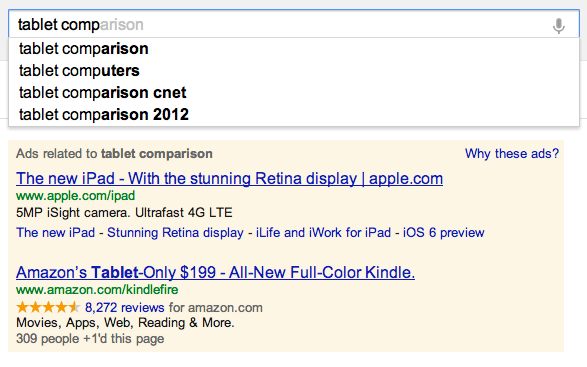The width and height of the screenshot is (587, 367).
Task: Open 'iLife and iWork for iPad' sitelink
Action: pos(323,233)
